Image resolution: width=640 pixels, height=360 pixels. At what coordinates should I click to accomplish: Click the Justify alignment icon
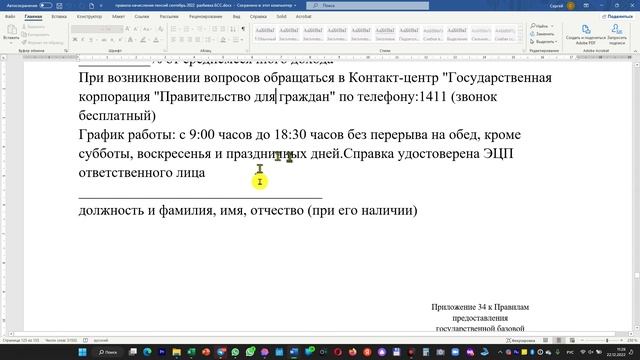coord(198,40)
